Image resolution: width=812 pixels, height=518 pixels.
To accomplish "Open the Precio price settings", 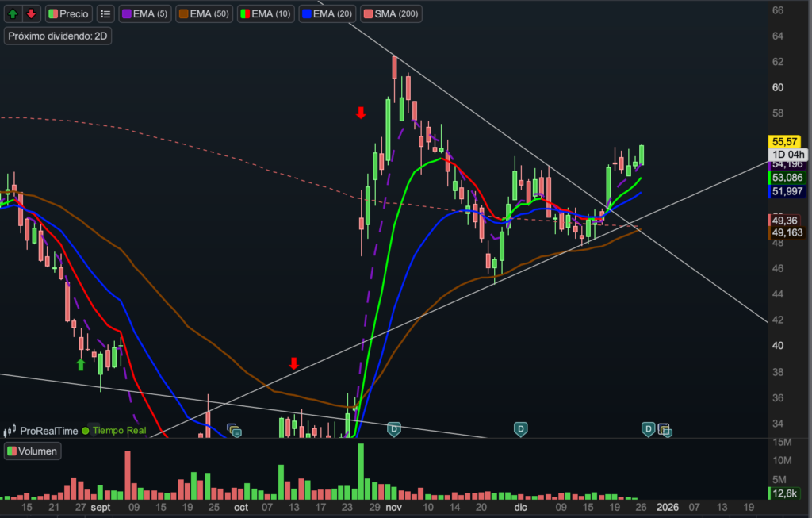I will (68, 13).
